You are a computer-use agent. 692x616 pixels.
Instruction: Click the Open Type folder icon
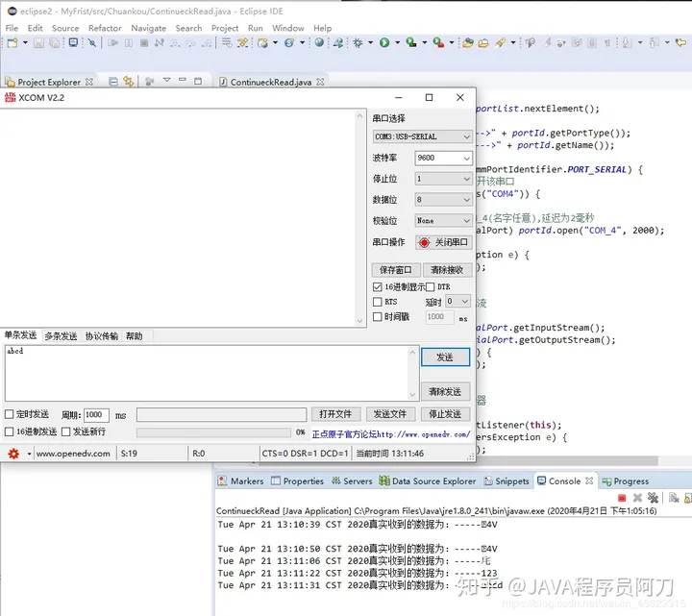coord(468,43)
